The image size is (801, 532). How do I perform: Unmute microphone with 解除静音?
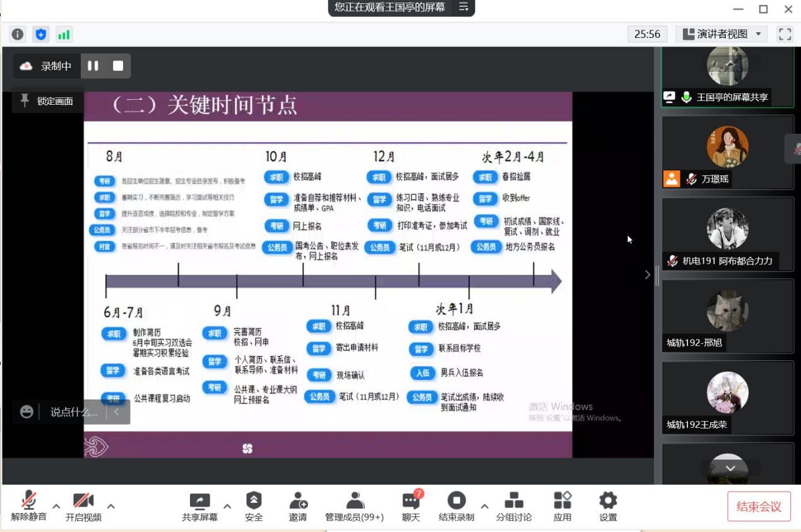point(29,507)
